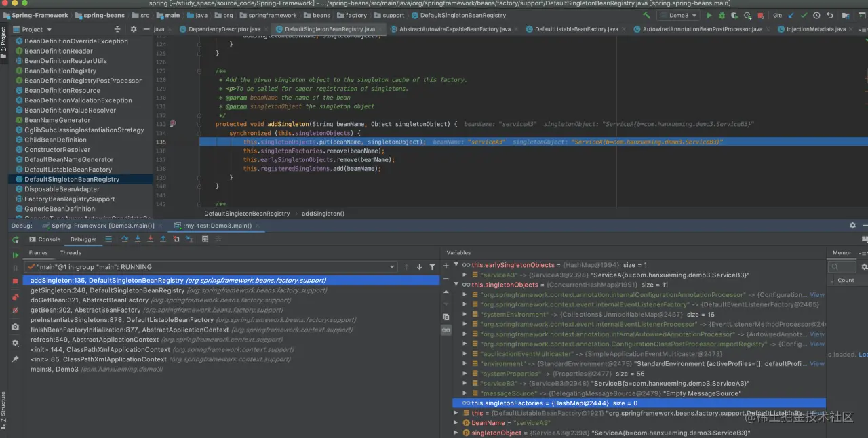Screen dimensions: 868x438
Task: Click the red Stop icon in debug sidebar
Action: 15,281
